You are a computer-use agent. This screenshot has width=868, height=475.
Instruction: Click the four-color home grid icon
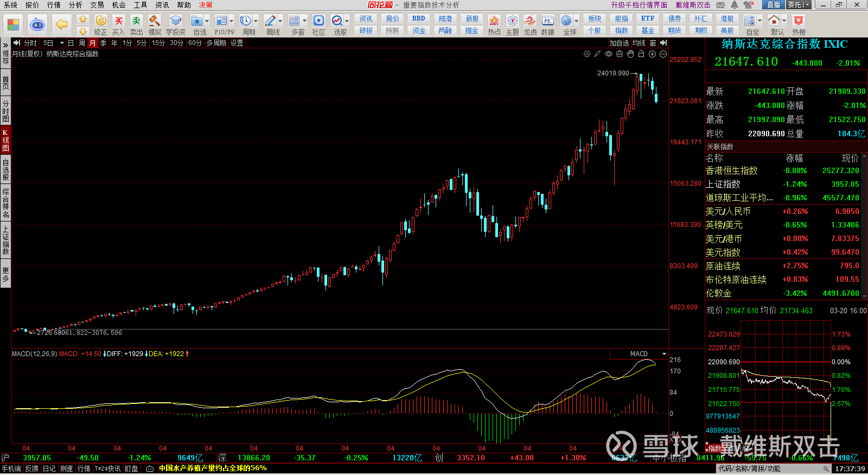[x=13, y=24]
